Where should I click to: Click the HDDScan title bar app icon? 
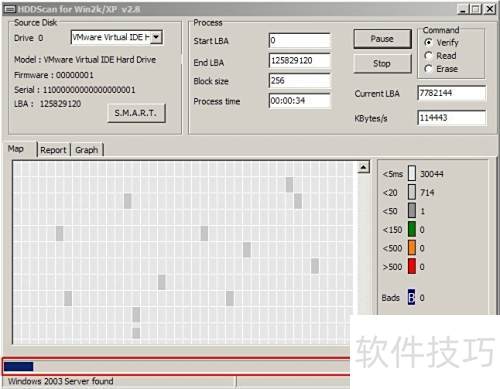9,9
